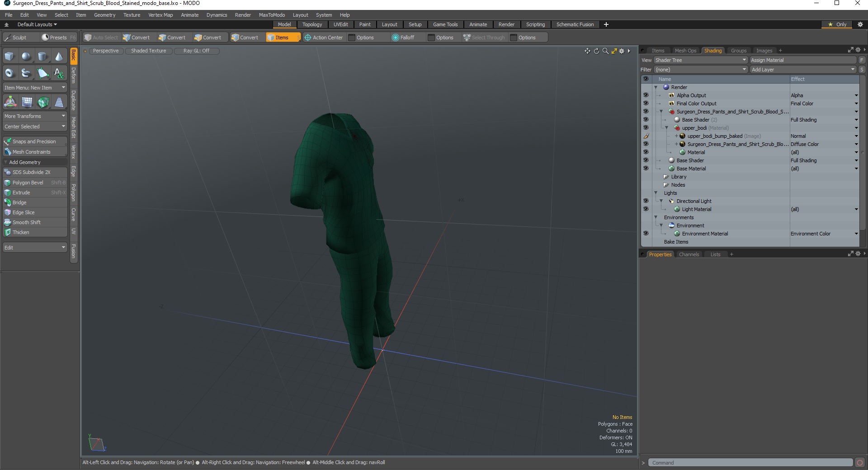Open Item Menu: New Item dropdown
868x470 pixels.
[x=35, y=88]
